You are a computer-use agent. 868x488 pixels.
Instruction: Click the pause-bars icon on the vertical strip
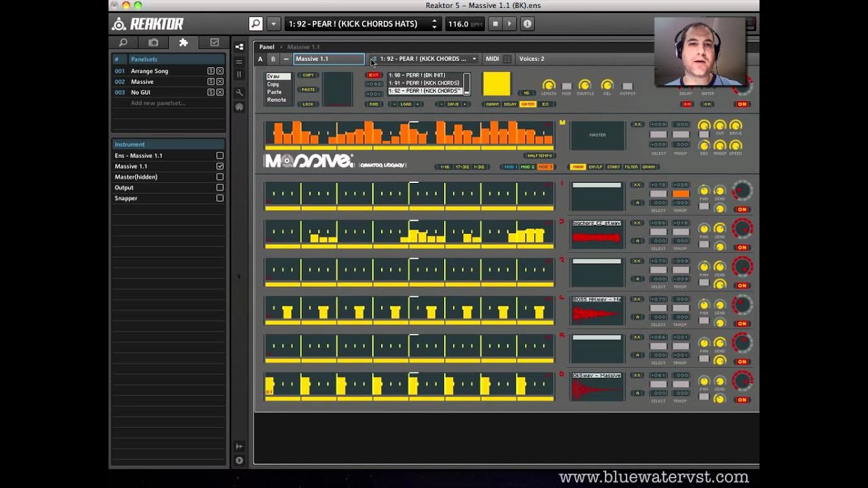239,75
